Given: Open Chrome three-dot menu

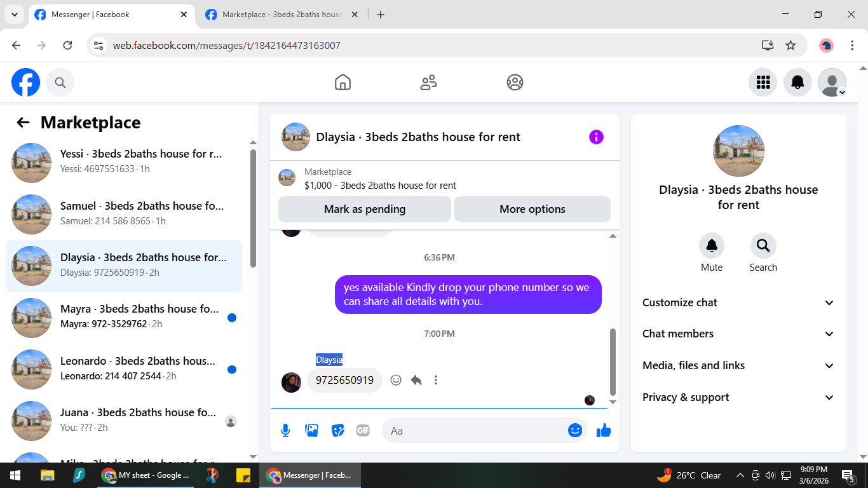Looking at the screenshot, I should [852, 45].
